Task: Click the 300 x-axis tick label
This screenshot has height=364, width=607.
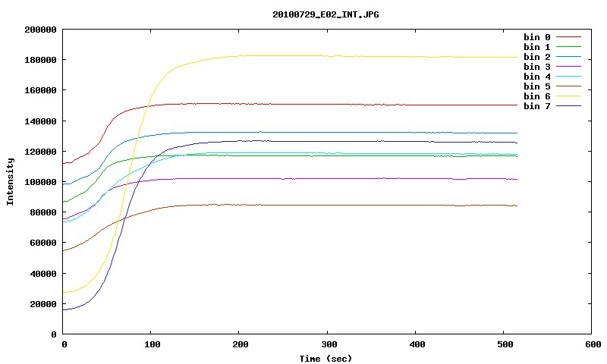Action: 329,344
